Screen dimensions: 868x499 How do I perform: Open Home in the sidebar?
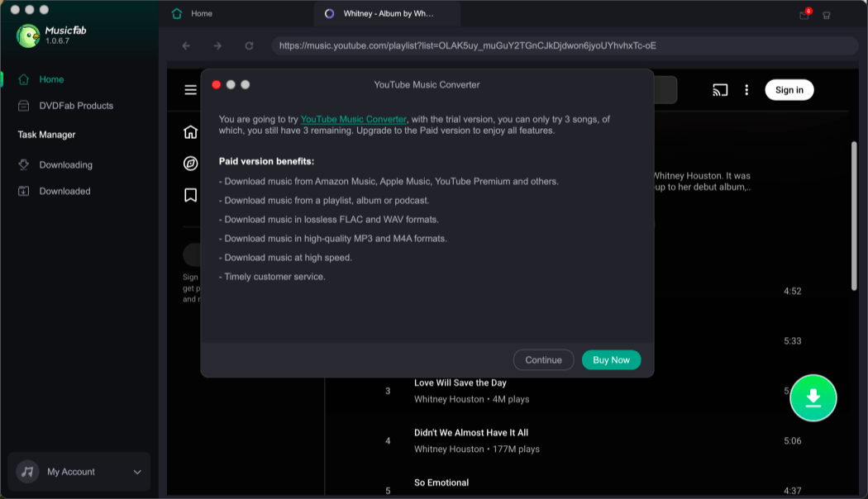coord(51,79)
